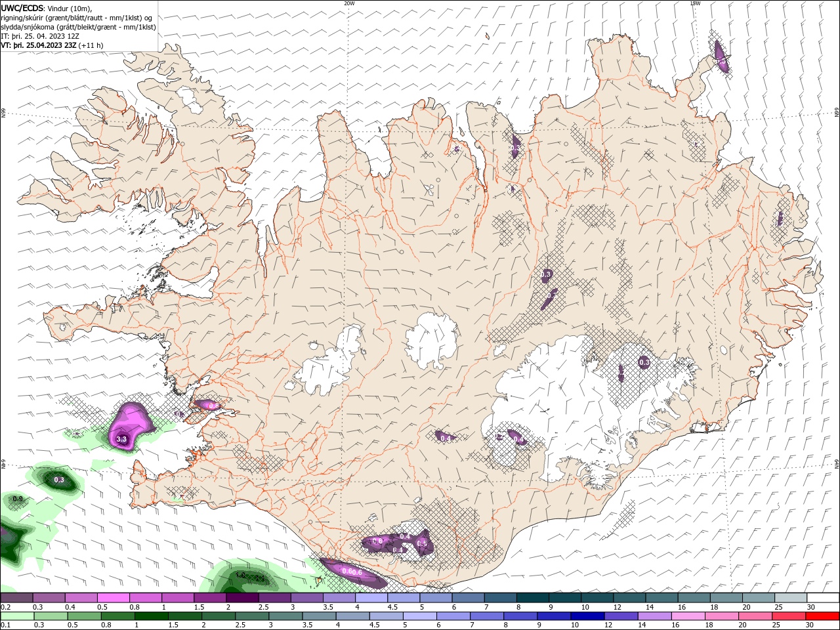Select the white 30 mm snow legend swatch
Screen dimensions: 840x630
pos(824,598)
